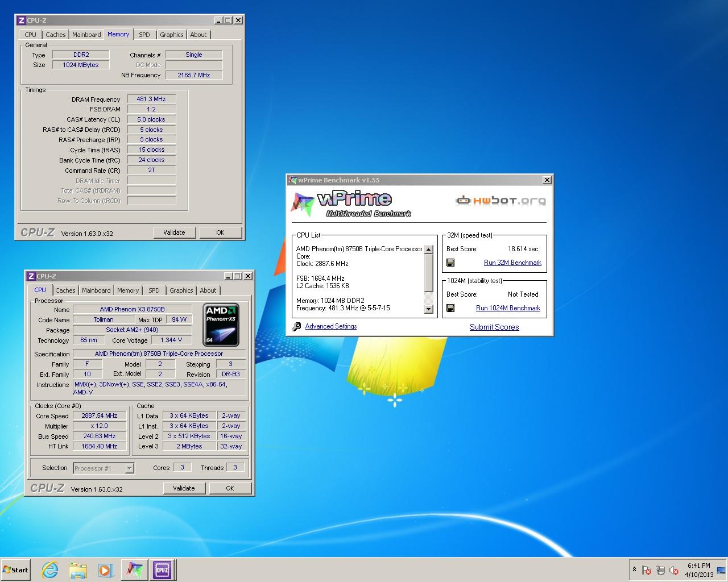Click the lower CPU-Z window title icon
Screen dimensions: 728x582
[x=31, y=276]
